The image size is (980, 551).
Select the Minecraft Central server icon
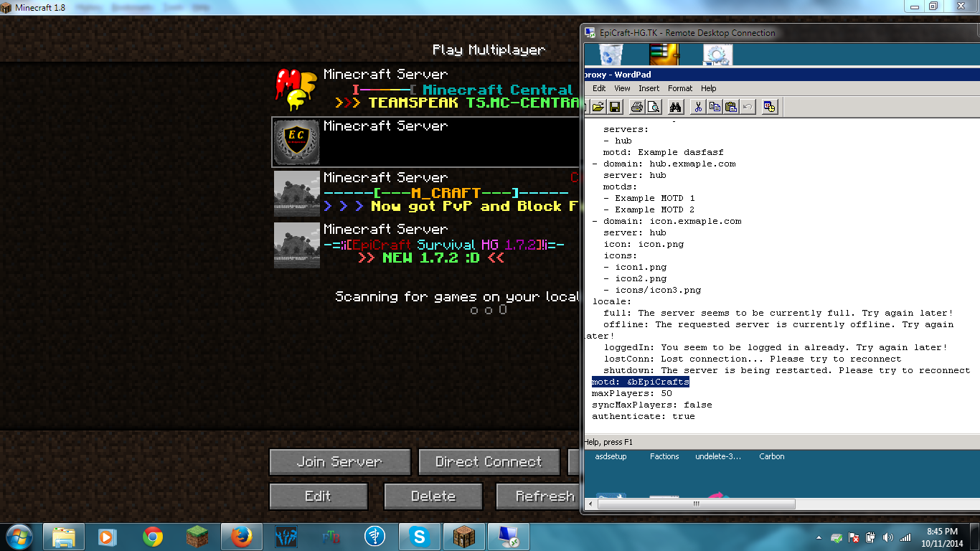click(296, 89)
